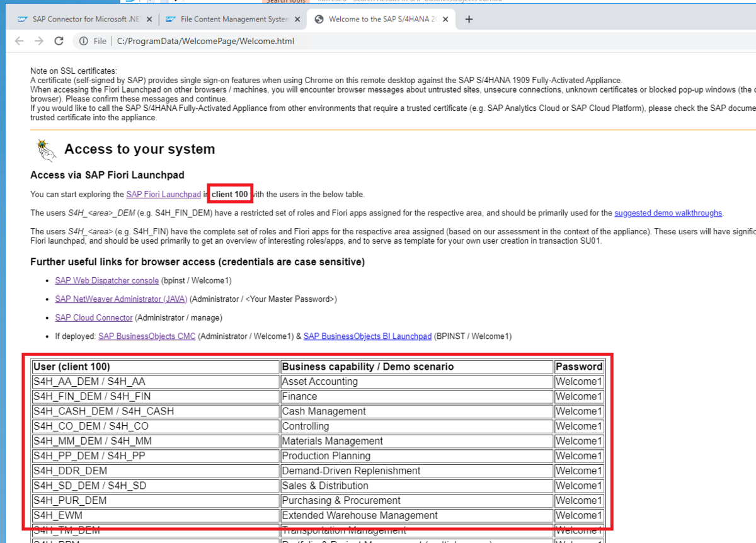Click the 'Note on SSL certificates:' text
756x543 pixels.
pyautogui.click(x=74, y=71)
